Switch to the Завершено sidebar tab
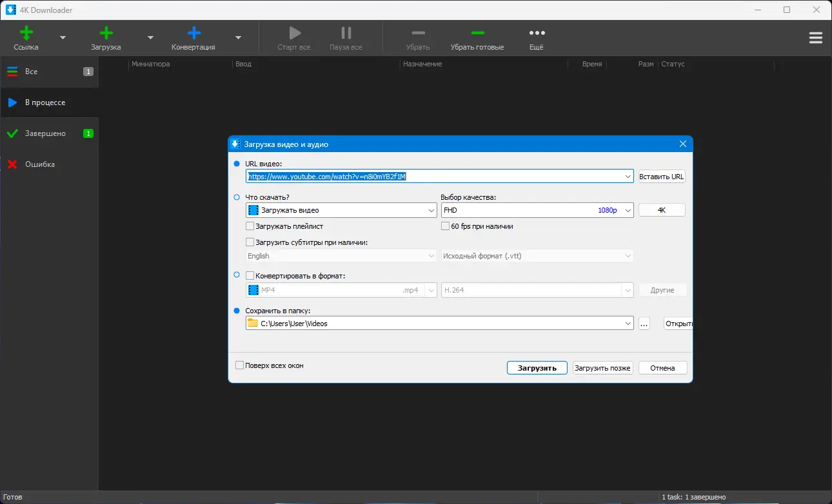Screen dimensions: 832x504 (45, 133)
